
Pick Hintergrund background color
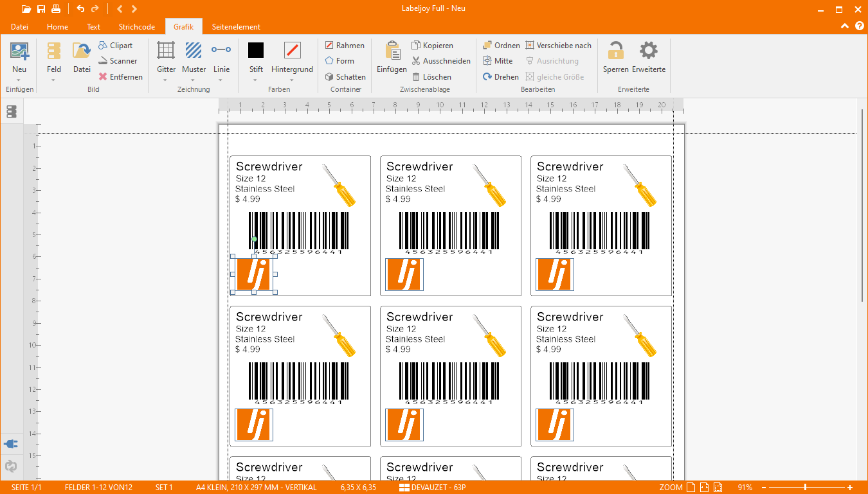click(x=292, y=50)
